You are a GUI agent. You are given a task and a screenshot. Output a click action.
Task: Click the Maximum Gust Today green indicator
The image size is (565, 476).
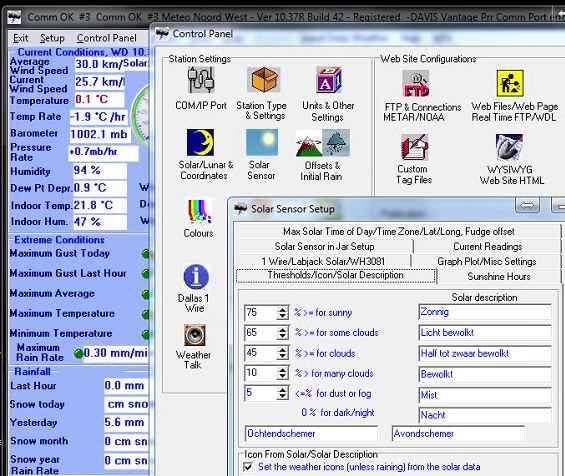click(x=146, y=254)
